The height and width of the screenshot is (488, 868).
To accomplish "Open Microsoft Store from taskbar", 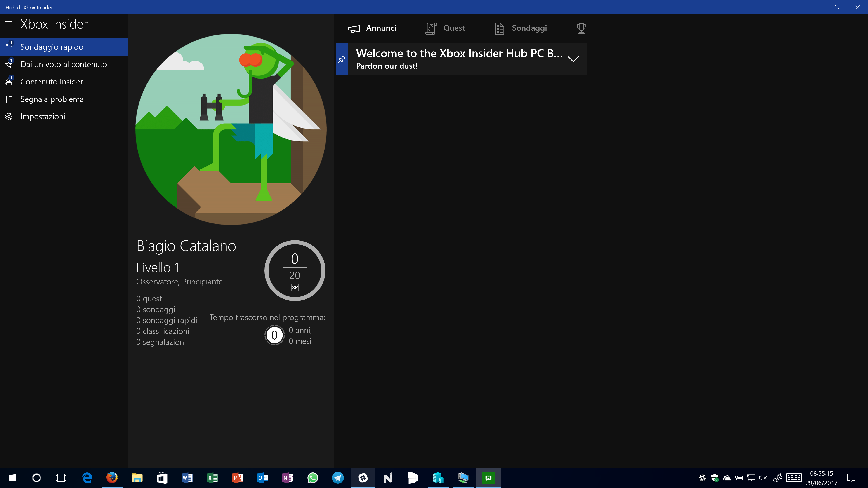I will point(162,478).
